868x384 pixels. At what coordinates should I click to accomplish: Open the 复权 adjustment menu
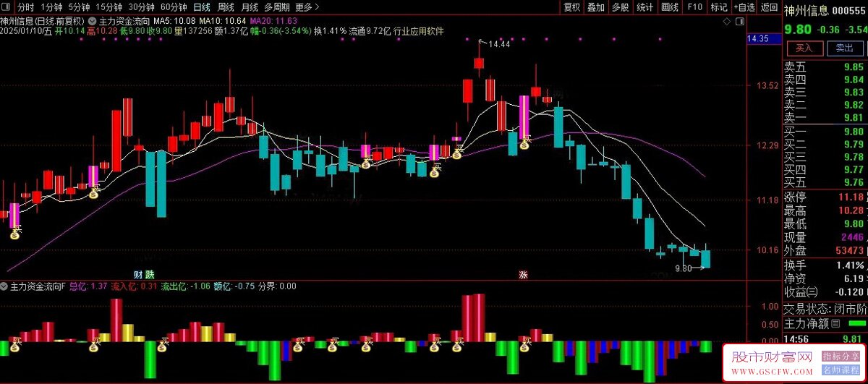coord(572,7)
